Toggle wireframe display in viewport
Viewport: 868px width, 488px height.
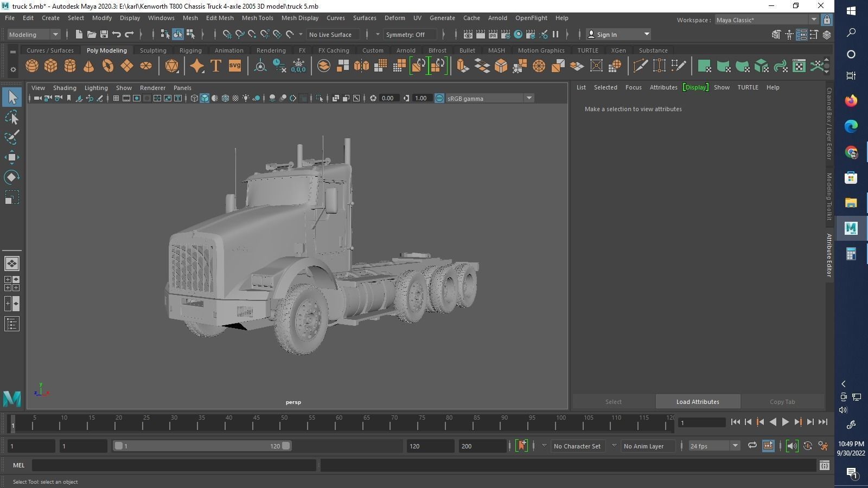[194, 98]
